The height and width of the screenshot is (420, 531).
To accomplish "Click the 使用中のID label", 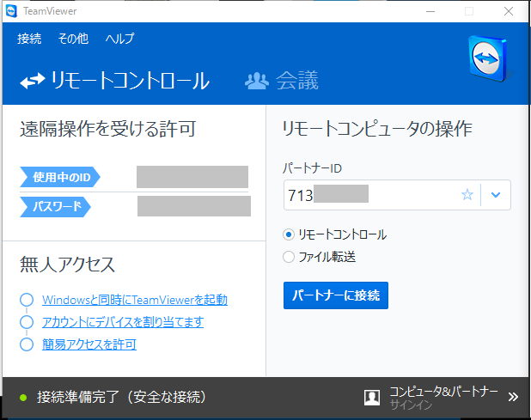I will (60, 177).
